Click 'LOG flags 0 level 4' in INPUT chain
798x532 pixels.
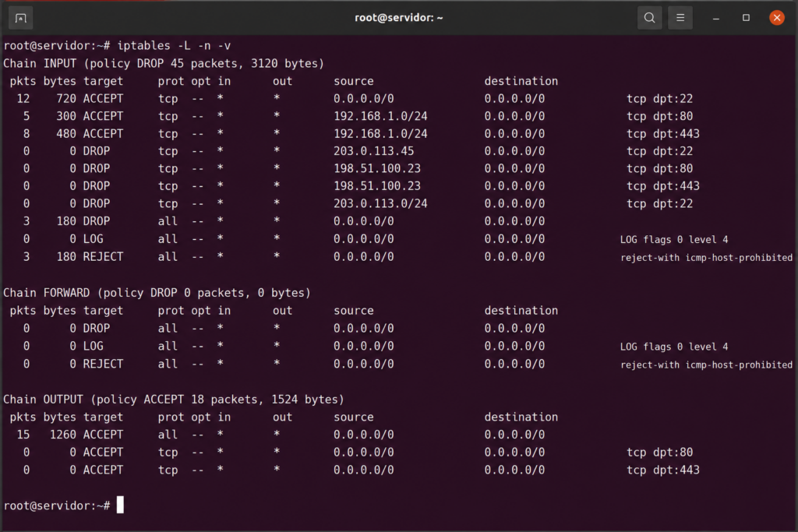coord(674,240)
